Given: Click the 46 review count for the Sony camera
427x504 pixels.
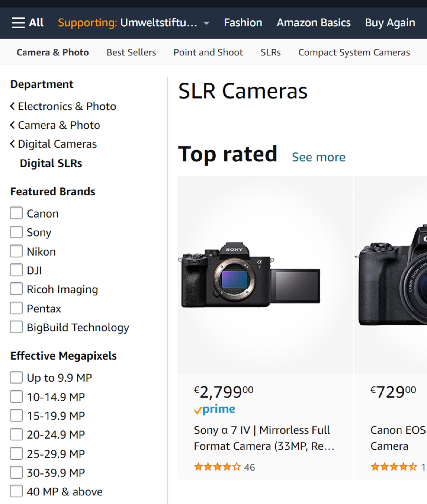Looking at the screenshot, I should tap(249, 467).
